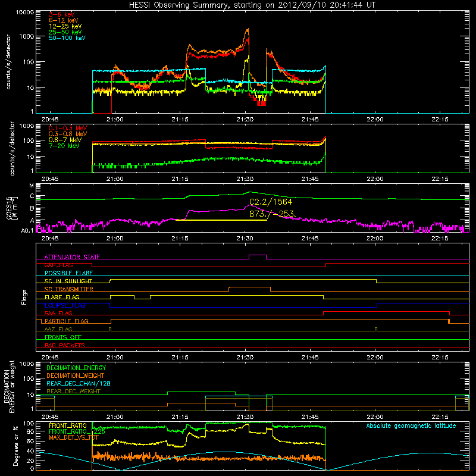Select the 50-100 keV legend label
This screenshot has width=476, height=476.
coord(67,37)
